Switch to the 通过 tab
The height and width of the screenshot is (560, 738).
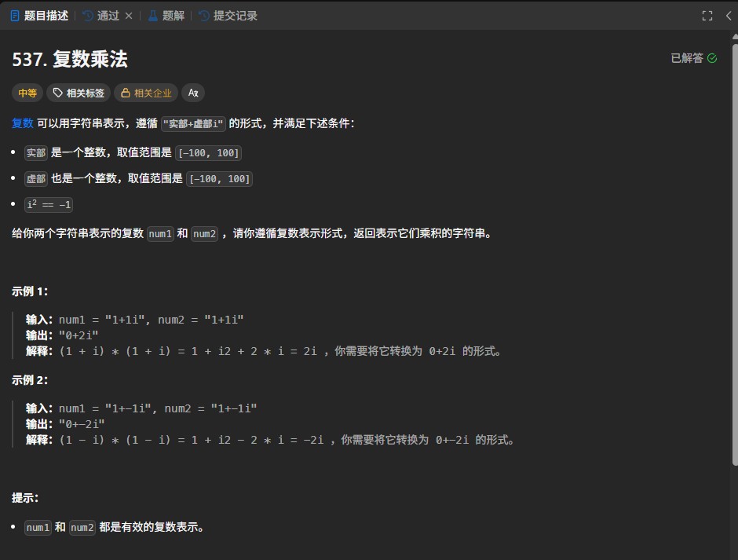point(101,16)
